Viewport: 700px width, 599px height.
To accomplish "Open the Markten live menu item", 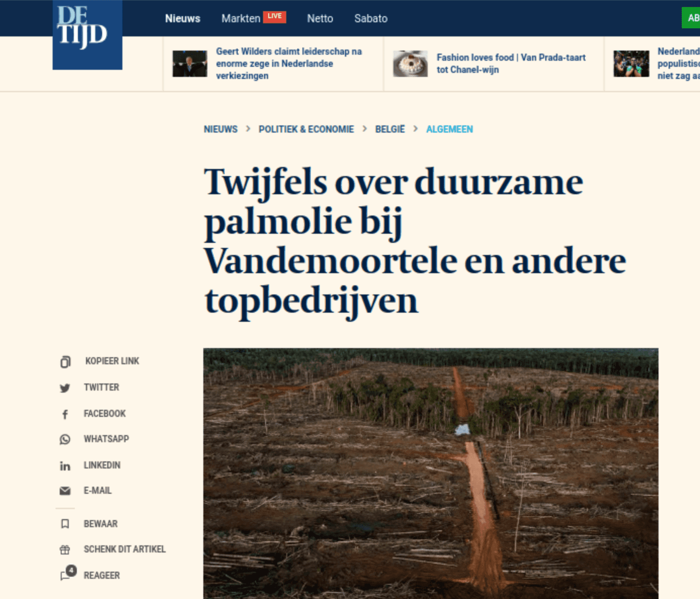I will [254, 18].
